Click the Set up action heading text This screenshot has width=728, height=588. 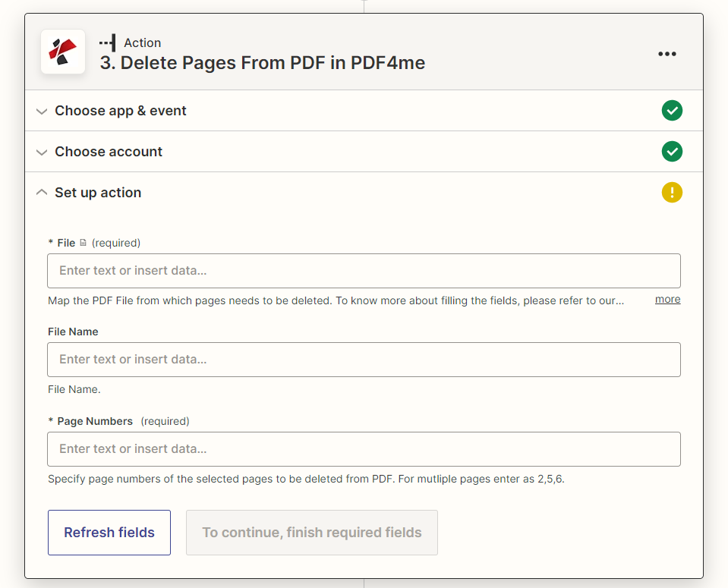tap(97, 192)
